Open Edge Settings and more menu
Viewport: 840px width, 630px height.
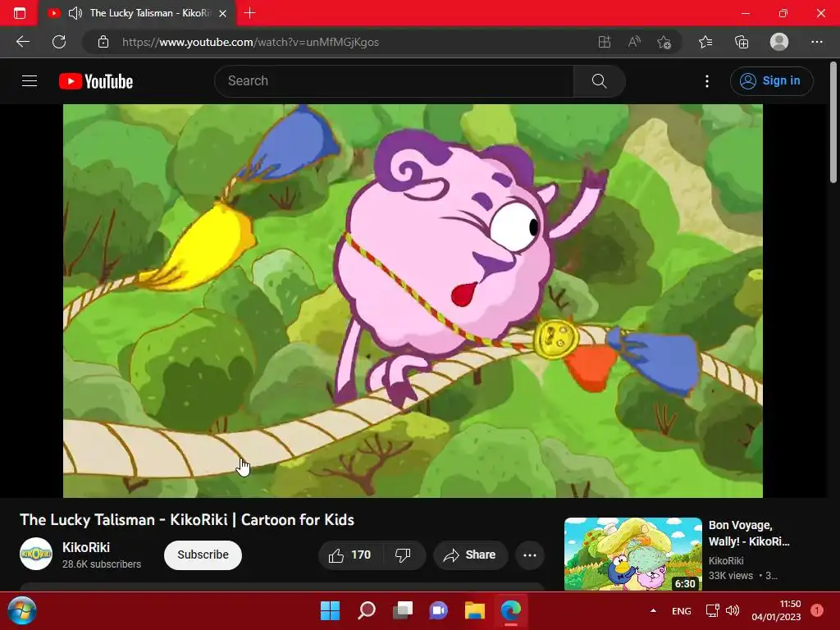(816, 42)
